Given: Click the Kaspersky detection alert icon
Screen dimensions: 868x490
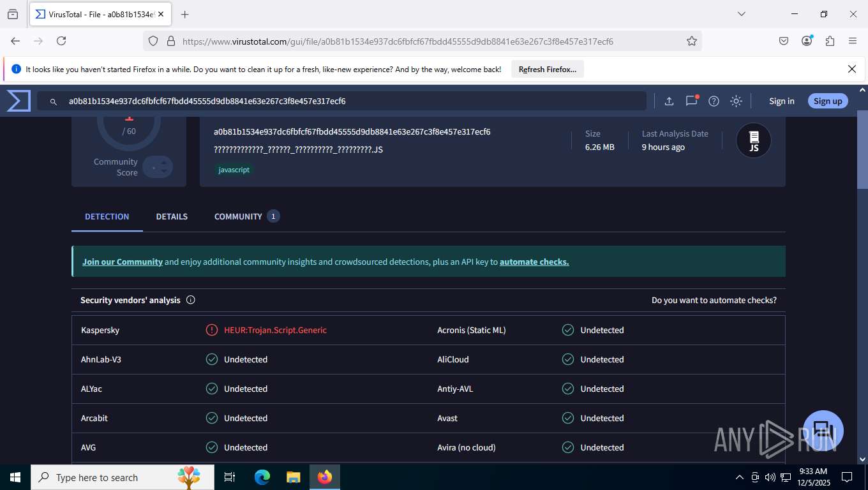Looking at the screenshot, I should (212, 330).
